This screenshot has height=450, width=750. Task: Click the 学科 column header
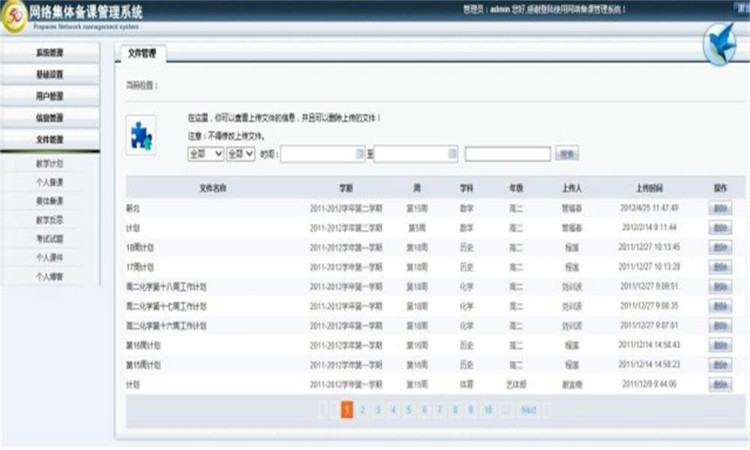(x=466, y=188)
